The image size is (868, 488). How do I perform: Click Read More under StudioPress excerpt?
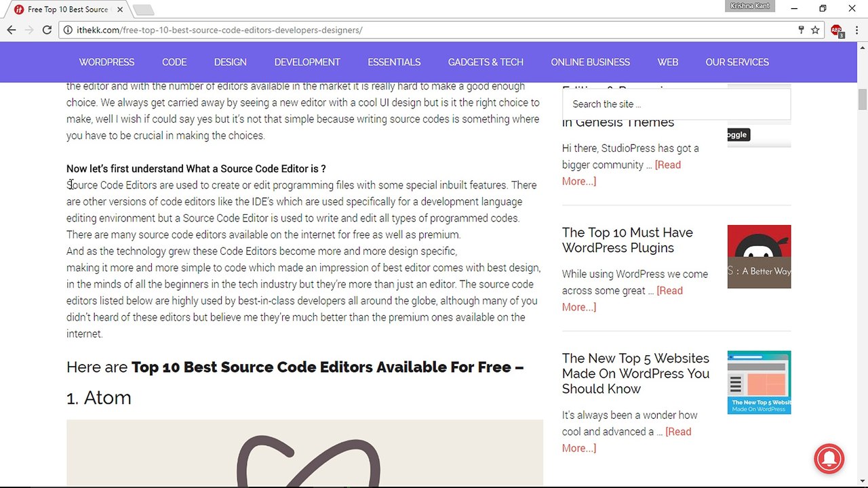point(621,173)
